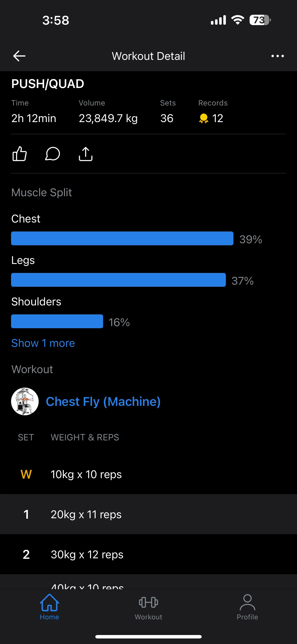Switch to the Workout tab
This screenshot has width=297, height=644.
[x=148, y=606]
